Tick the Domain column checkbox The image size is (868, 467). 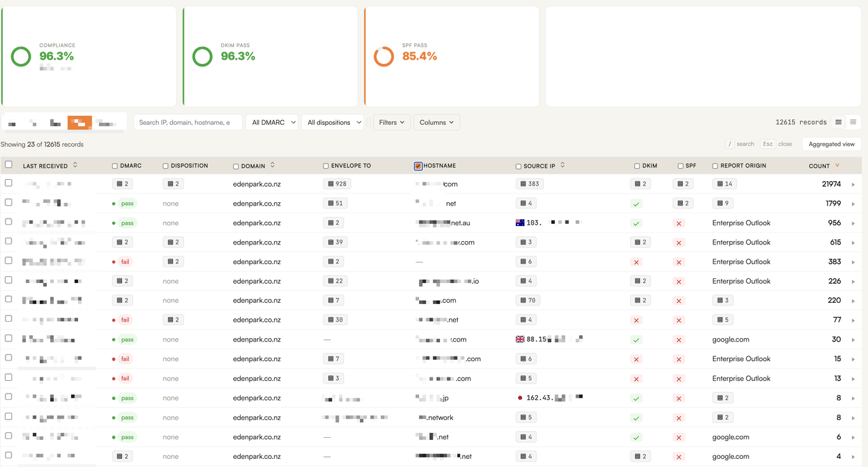tap(236, 166)
